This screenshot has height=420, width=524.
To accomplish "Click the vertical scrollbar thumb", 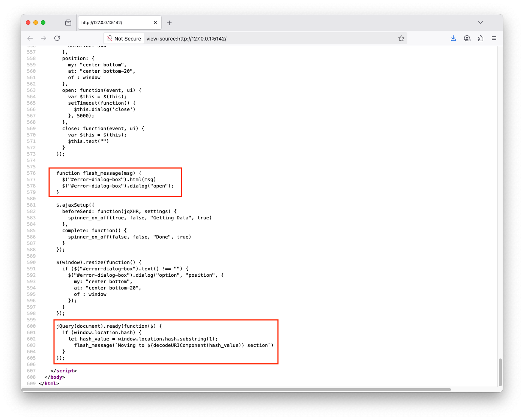I will pyautogui.click(x=500, y=372).
